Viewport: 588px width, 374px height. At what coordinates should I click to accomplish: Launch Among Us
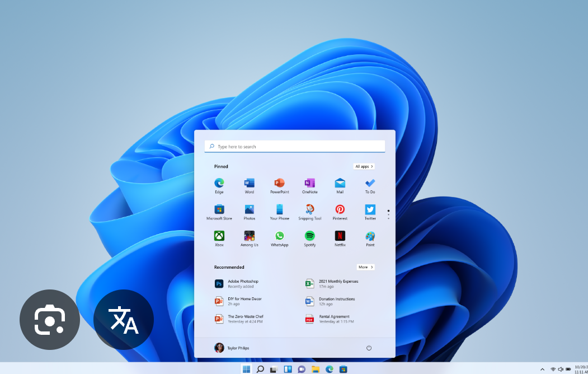point(249,238)
